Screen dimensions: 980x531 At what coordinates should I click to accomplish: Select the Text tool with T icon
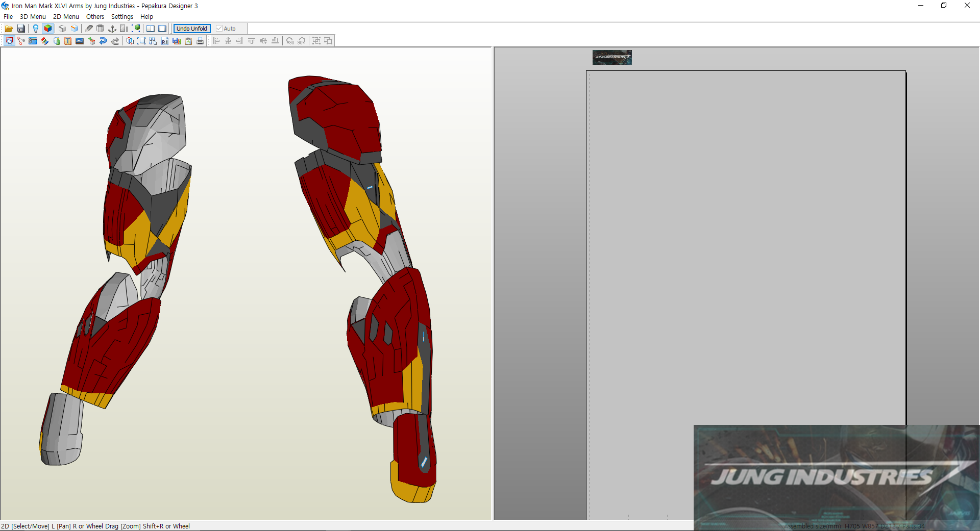(x=68, y=41)
